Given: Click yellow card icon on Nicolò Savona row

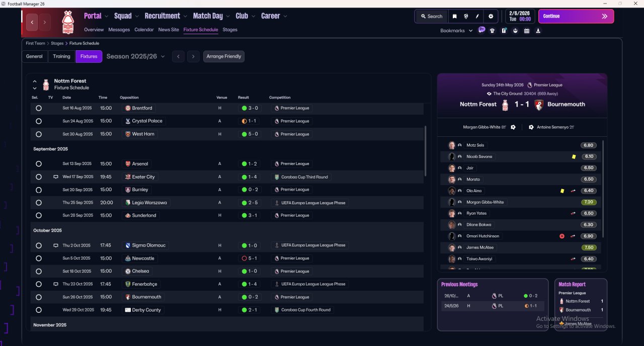Looking at the screenshot, I should (x=574, y=157).
